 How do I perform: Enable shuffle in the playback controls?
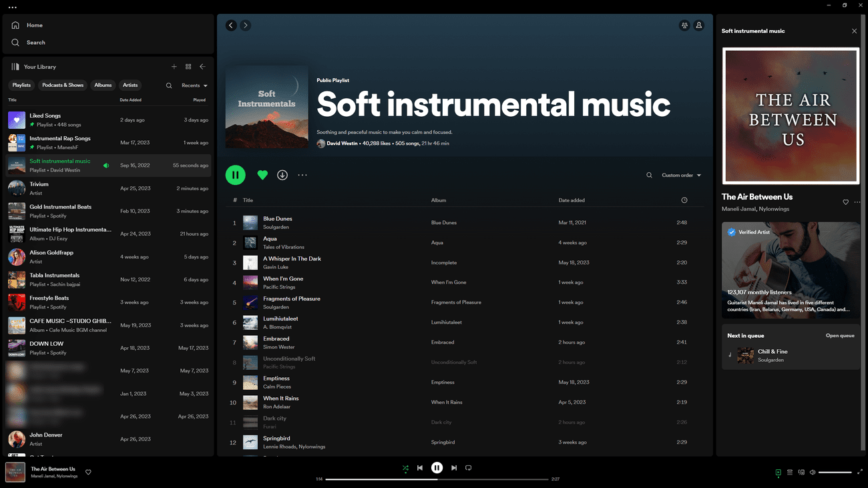point(405,467)
